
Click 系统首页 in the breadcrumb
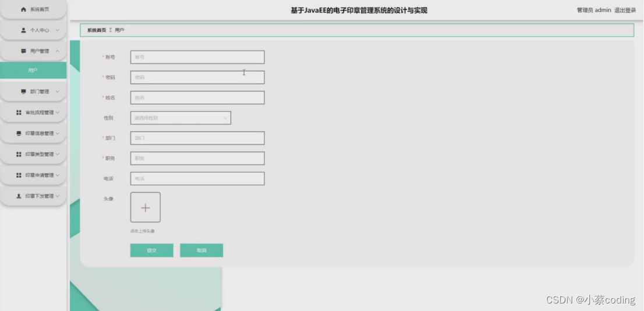click(97, 30)
